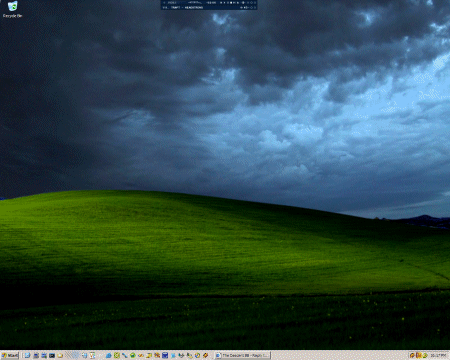Click the seek slider on the player's top row
Screen dimensions: 450x360
coord(243,3)
